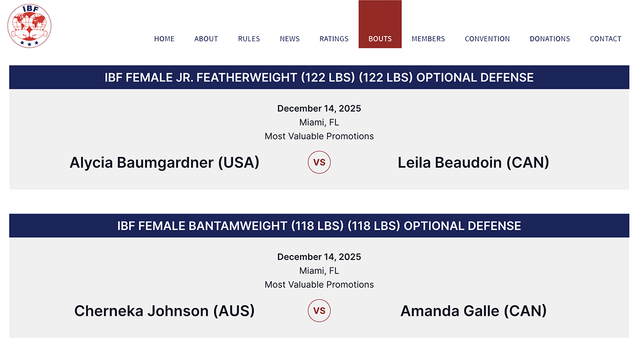Click Alycia Baumgardner's name
The height and width of the screenshot is (347, 644).
coord(164,162)
